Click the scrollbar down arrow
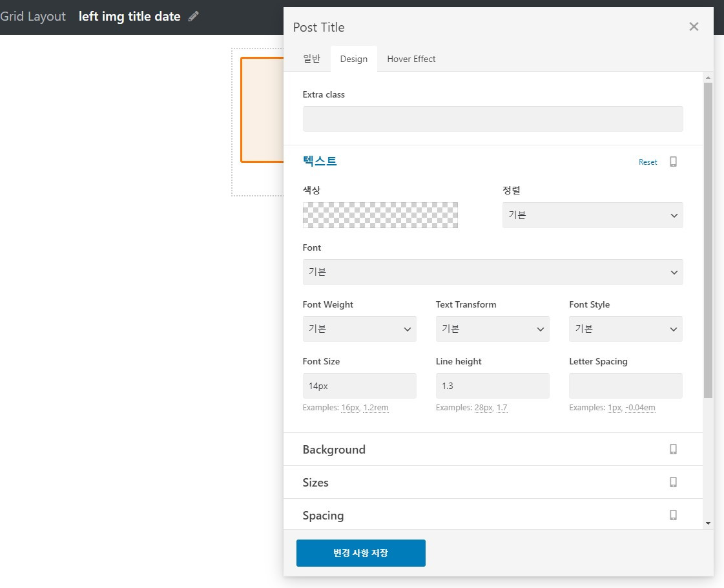Screen dimensions: 724x588 point(708,523)
